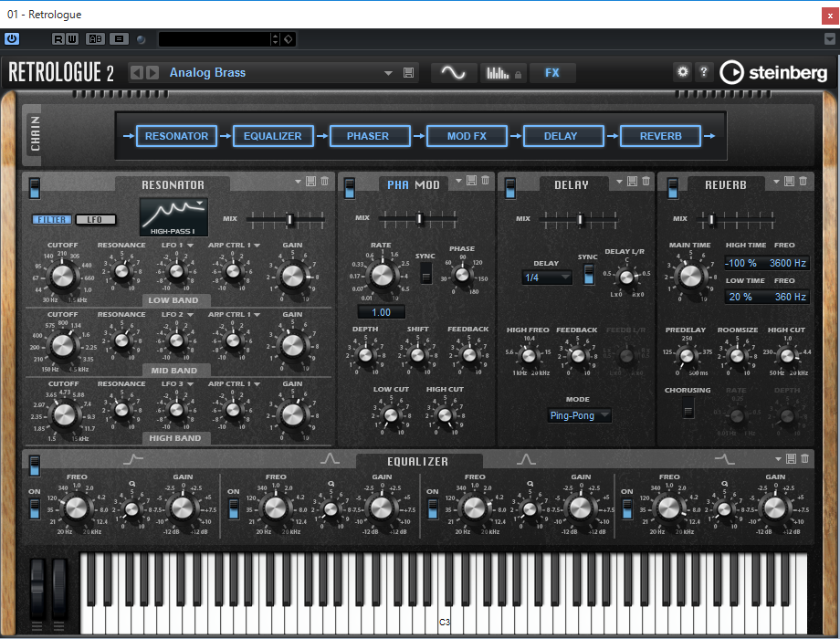Open the Resonator preset menu arrow
This screenshot has height=639, width=840.
(298, 182)
